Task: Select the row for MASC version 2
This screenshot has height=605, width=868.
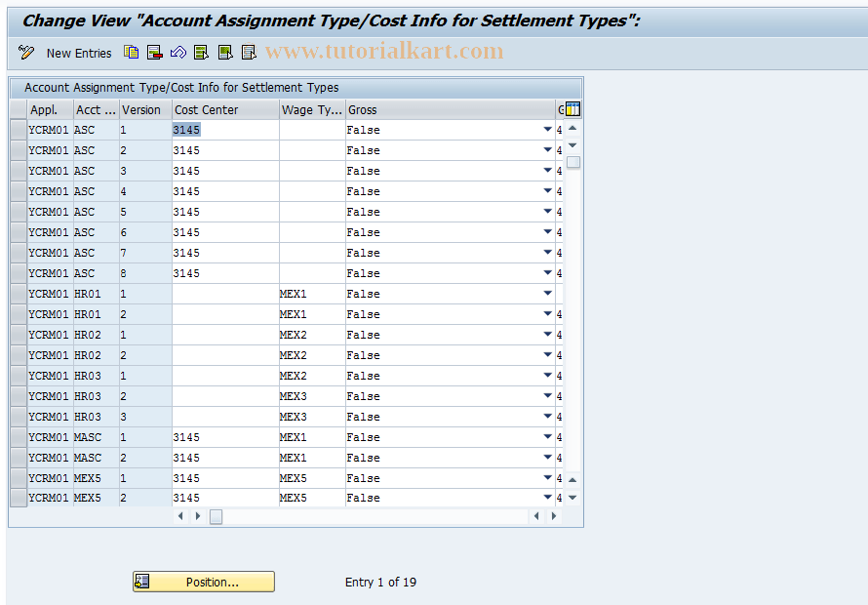Action: tap(17, 457)
